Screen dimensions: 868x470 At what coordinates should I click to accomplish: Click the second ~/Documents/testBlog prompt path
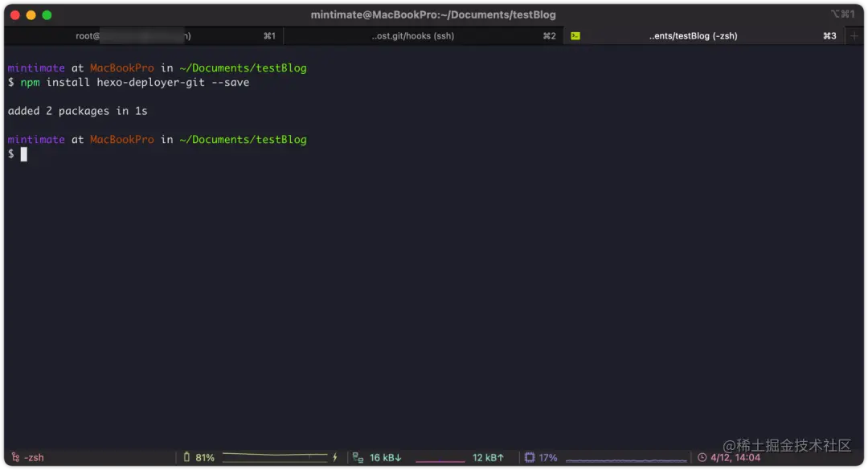[243, 140]
